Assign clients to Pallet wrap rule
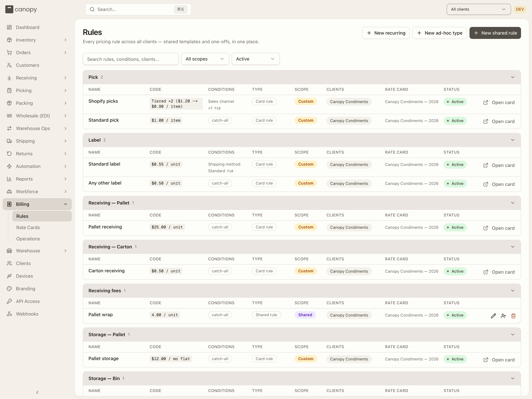This screenshot has width=532, height=399. (x=503, y=316)
